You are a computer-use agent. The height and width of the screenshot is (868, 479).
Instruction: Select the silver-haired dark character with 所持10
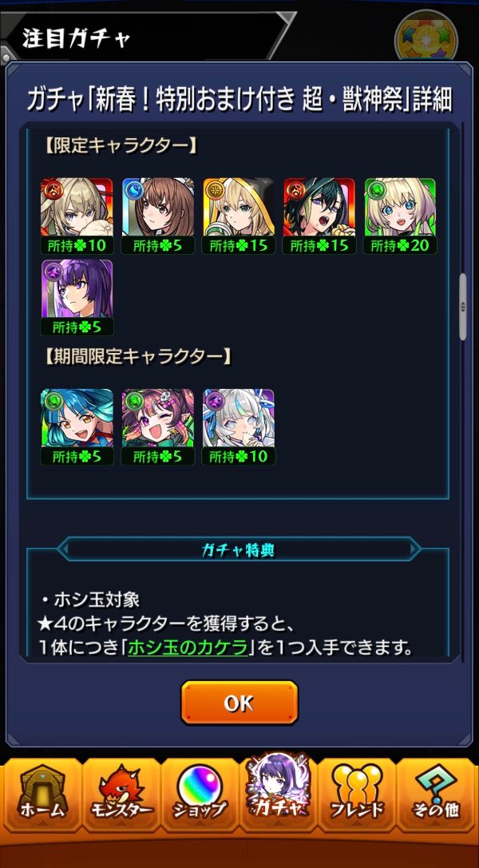(239, 426)
